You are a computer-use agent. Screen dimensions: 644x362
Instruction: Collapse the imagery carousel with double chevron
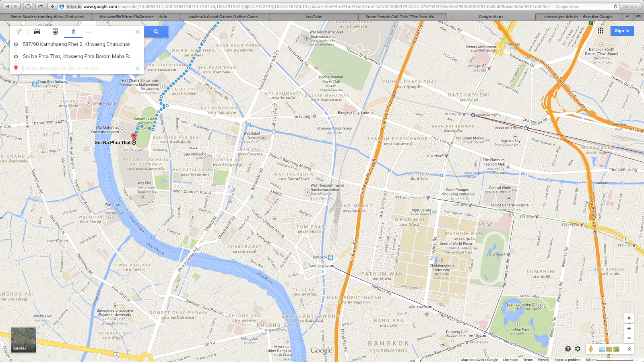tap(629, 349)
